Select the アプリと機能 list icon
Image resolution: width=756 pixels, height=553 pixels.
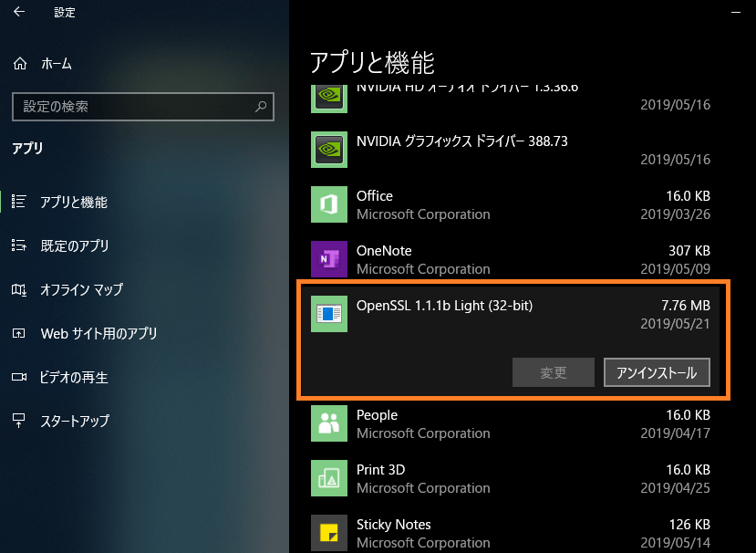point(19,202)
